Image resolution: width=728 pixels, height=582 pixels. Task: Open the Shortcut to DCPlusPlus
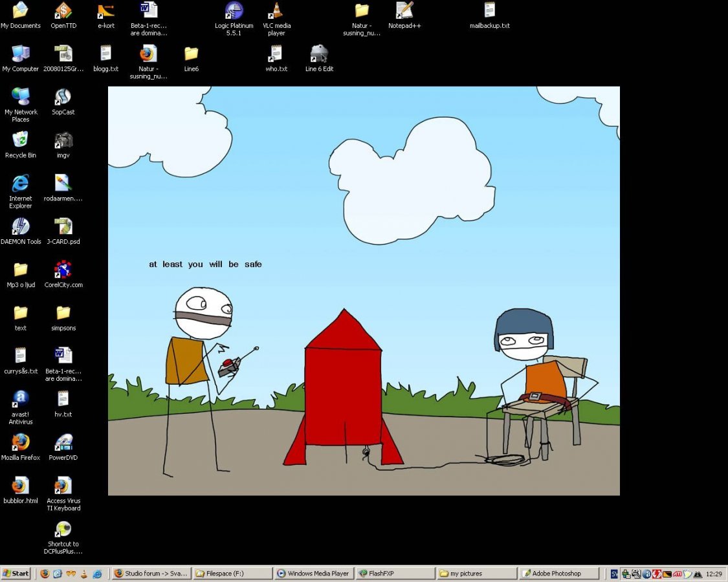63,529
